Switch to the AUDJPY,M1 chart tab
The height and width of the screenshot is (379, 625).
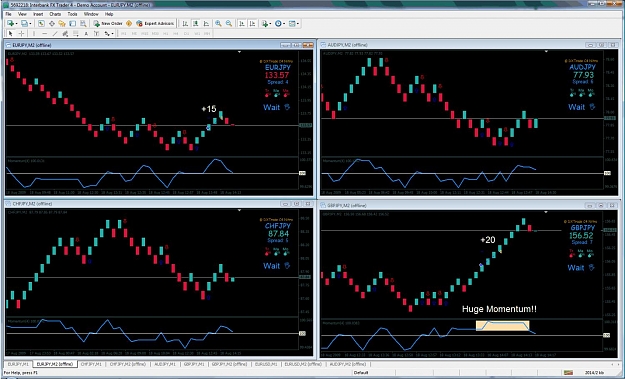(x=165, y=364)
